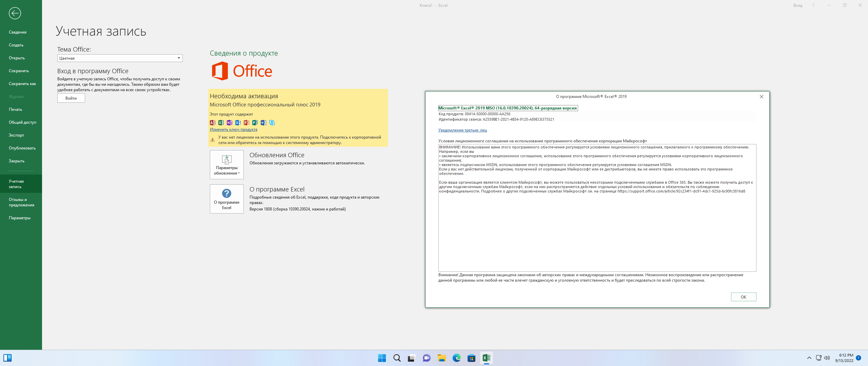Select Учетная запись in the sidebar
This screenshot has height=366, width=868.
coord(21,184)
